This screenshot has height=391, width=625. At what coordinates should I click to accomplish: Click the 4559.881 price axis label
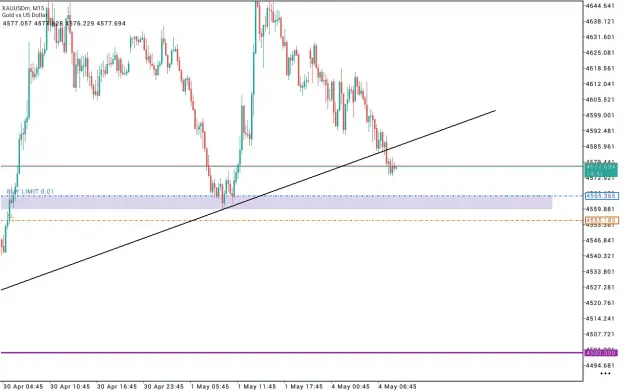click(600, 209)
